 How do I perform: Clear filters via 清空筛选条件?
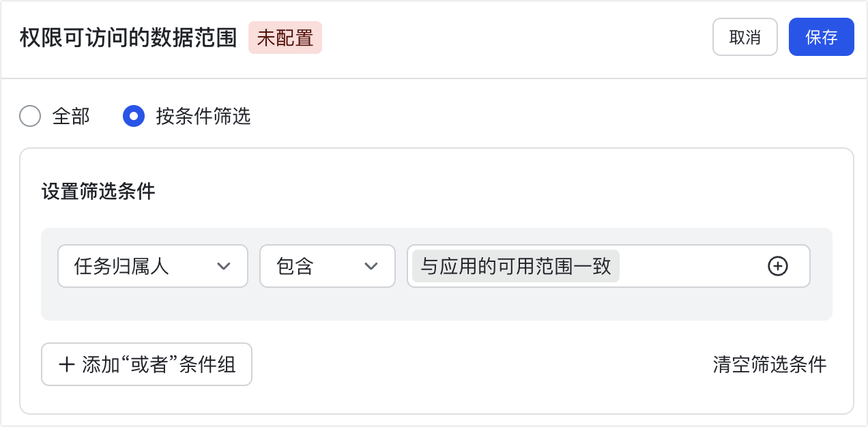769,364
